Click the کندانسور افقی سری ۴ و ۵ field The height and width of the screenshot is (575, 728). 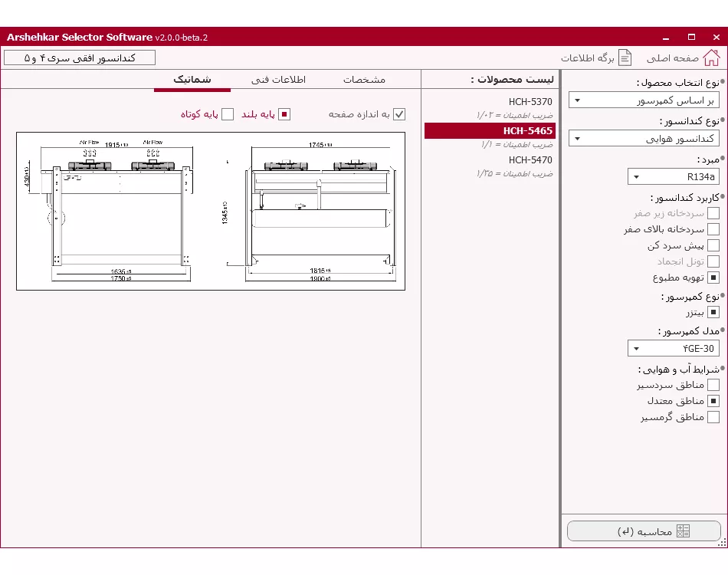click(x=80, y=58)
